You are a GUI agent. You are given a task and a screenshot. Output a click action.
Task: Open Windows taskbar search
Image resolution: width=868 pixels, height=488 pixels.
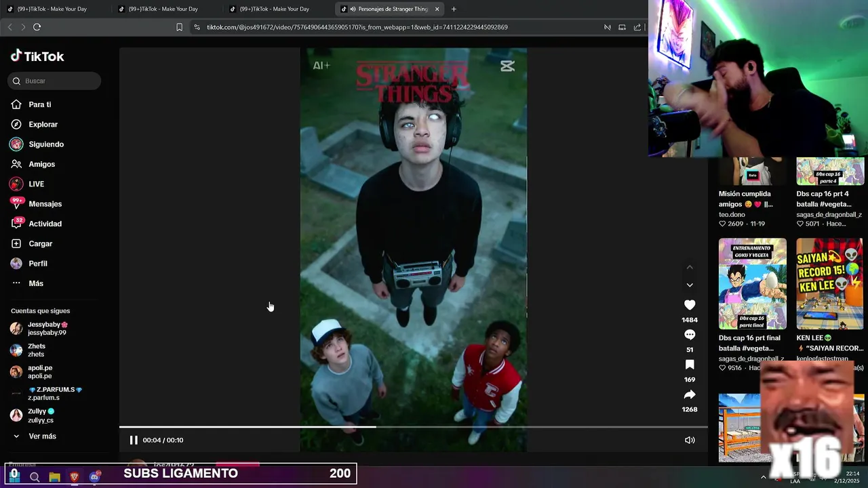pos(35,477)
